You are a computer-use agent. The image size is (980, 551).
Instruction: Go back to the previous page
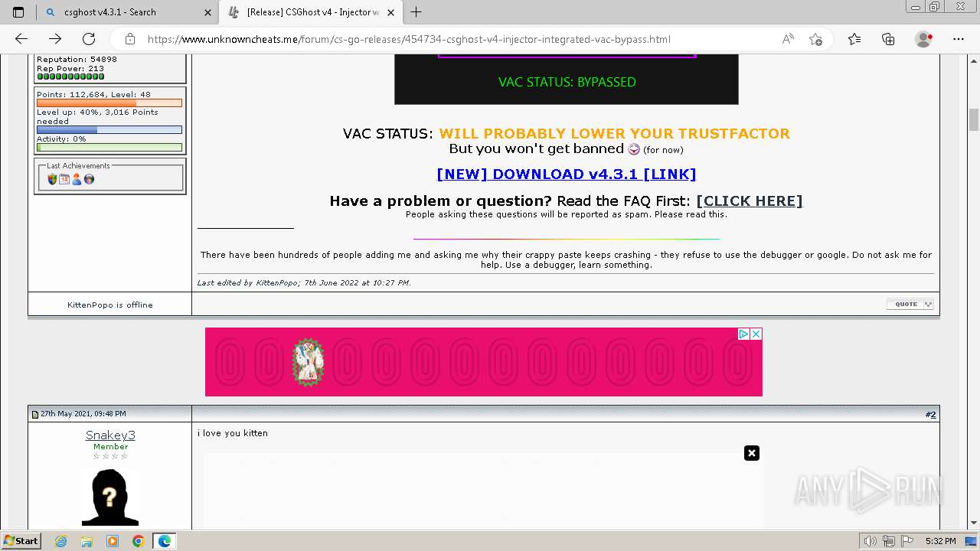pos(21,39)
